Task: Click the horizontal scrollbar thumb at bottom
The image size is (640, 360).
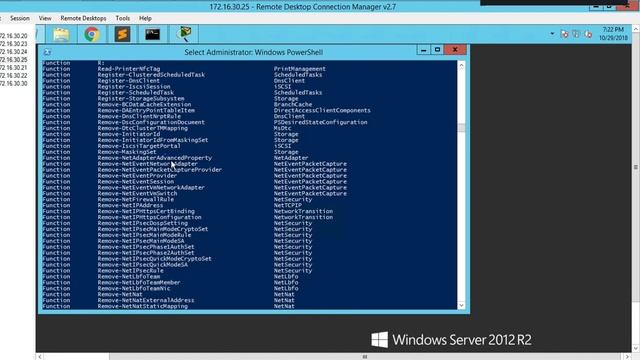Action: point(364,357)
